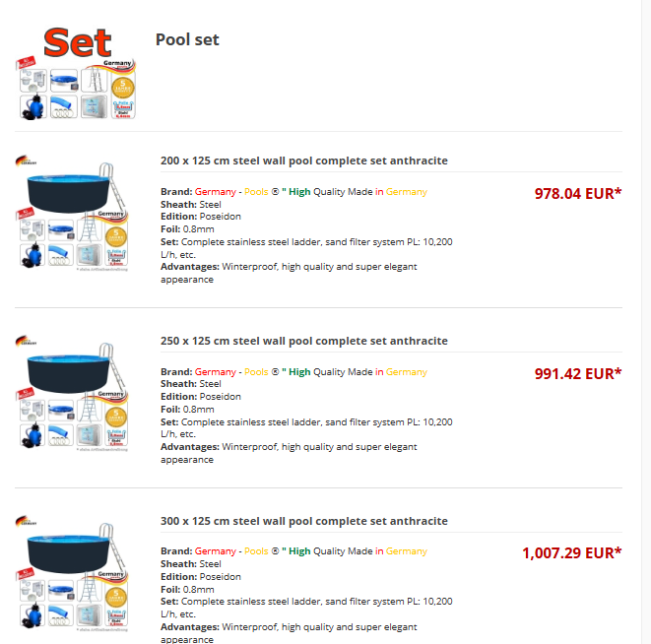The height and width of the screenshot is (644, 651).
Task: Click the 978.04 EUR price
Action: pyautogui.click(x=577, y=193)
